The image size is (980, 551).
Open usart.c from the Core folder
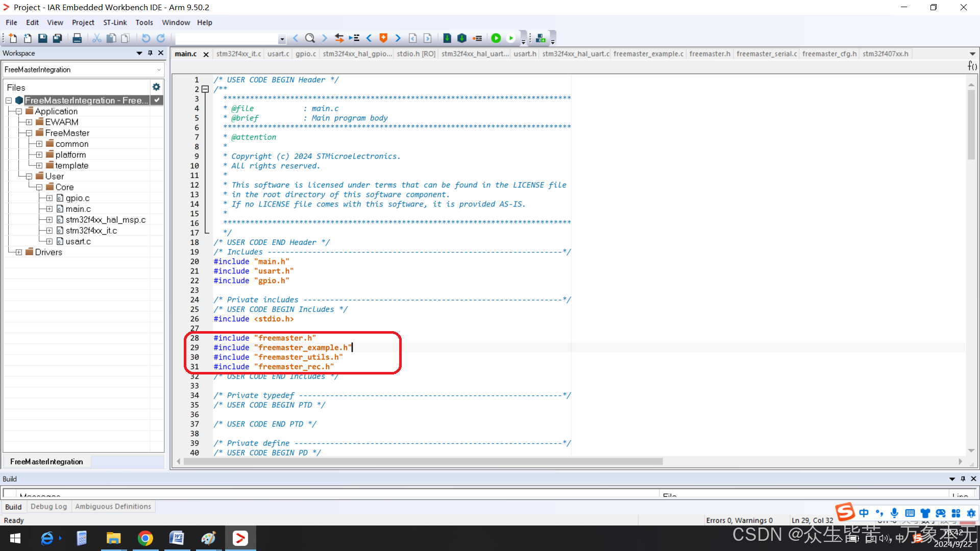click(79, 241)
